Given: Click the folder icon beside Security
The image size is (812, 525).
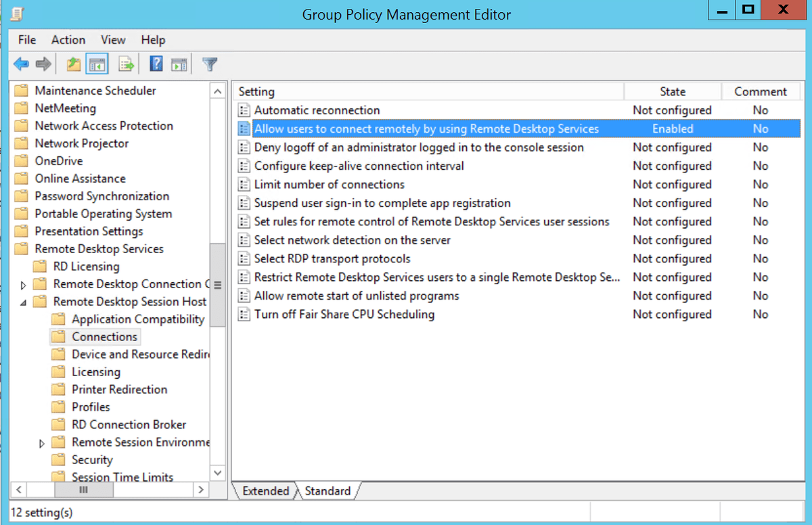Looking at the screenshot, I should (x=60, y=460).
